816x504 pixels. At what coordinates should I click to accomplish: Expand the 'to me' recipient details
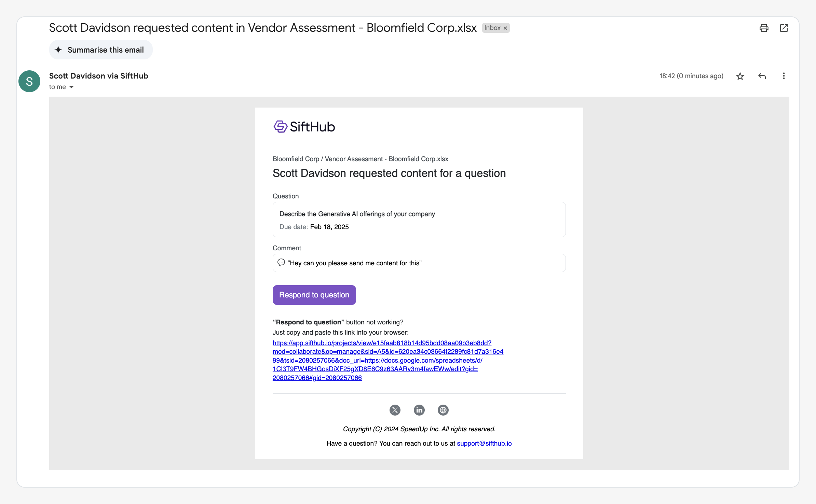71,87
